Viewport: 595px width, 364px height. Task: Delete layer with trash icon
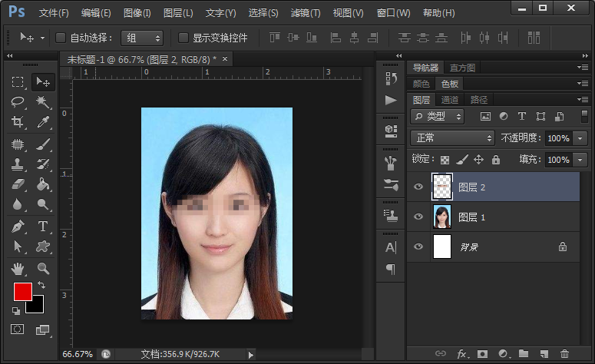(x=564, y=354)
